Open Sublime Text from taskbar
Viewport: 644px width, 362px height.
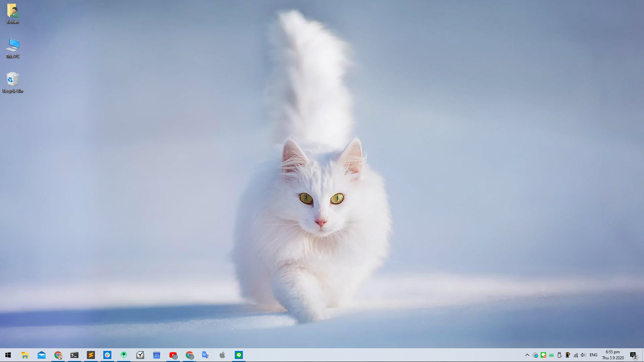(91, 355)
